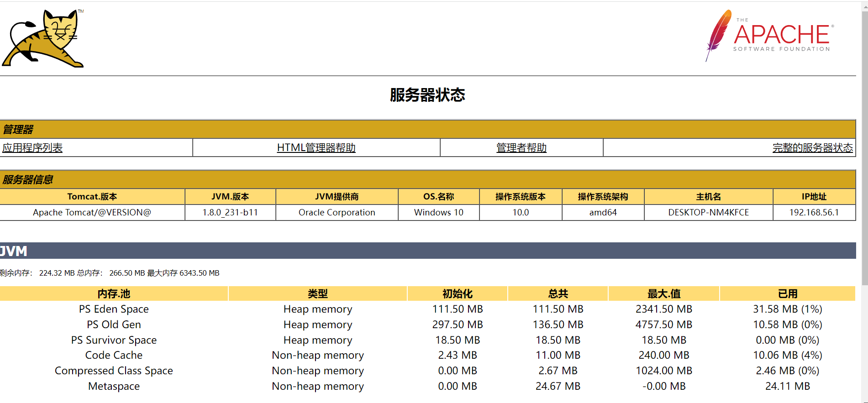
Task: Click the 内存.池 column header
Action: click(x=114, y=294)
